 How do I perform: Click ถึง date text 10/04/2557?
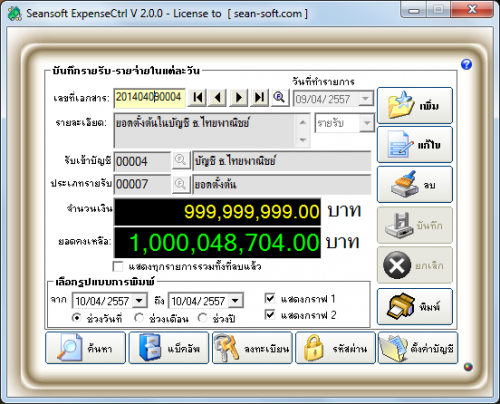[198, 301]
